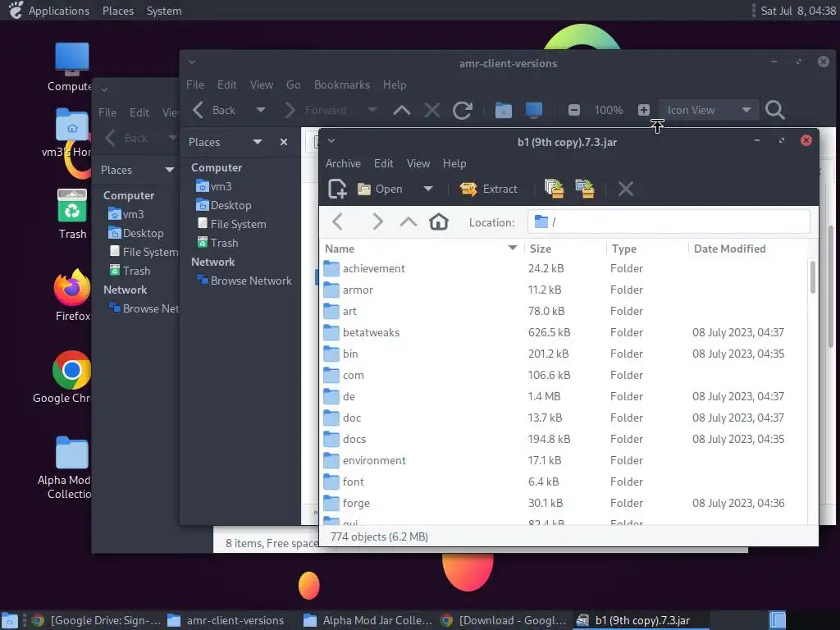Go back in archive location history
Screen dimensions: 840x630
coord(337,221)
